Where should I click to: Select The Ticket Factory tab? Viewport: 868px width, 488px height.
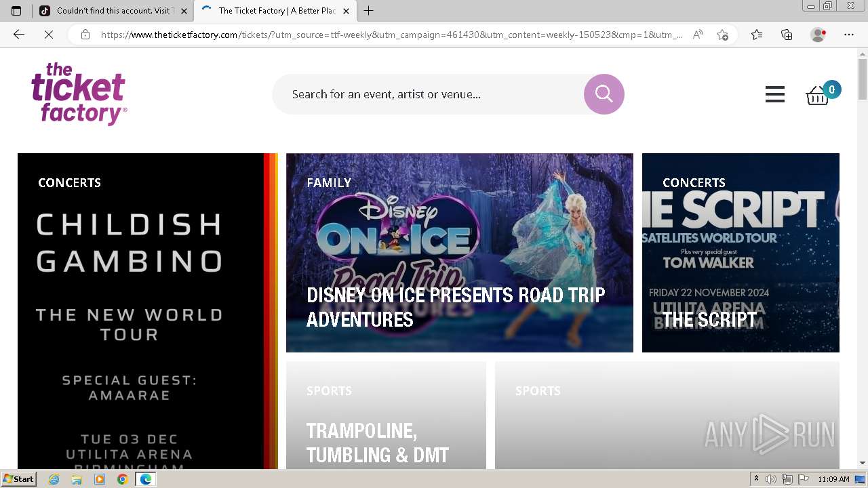coord(275,11)
